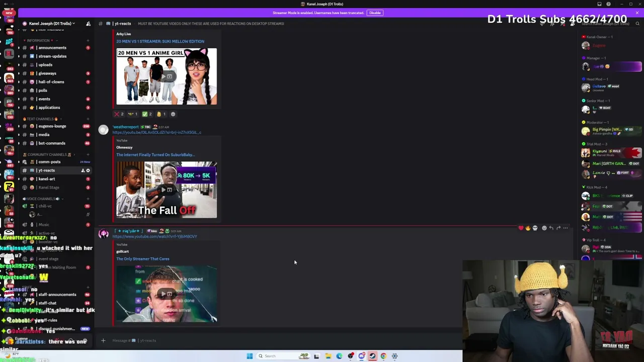
Task: Click the create invite icon on yt-reacts
Action: (x=83, y=170)
